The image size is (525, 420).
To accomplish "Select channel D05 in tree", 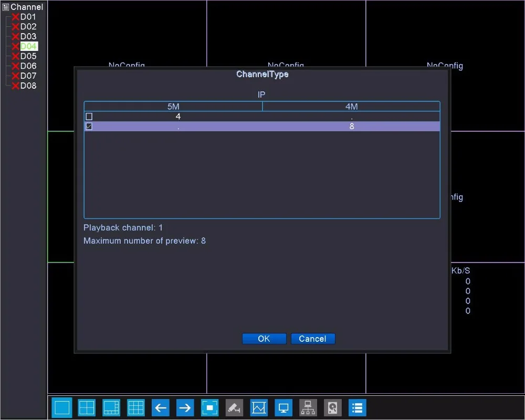I will pyautogui.click(x=28, y=56).
